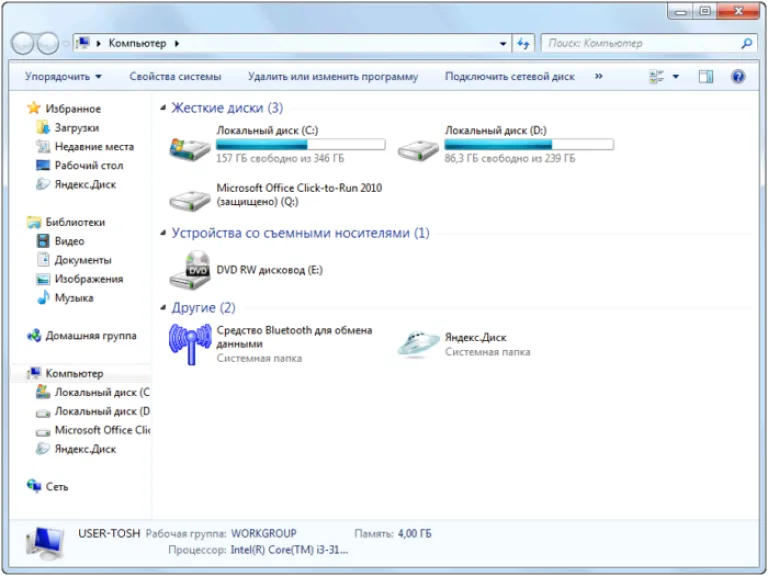The image size is (768, 576).
Task: Collapse the Другие group
Action: click(163, 308)
